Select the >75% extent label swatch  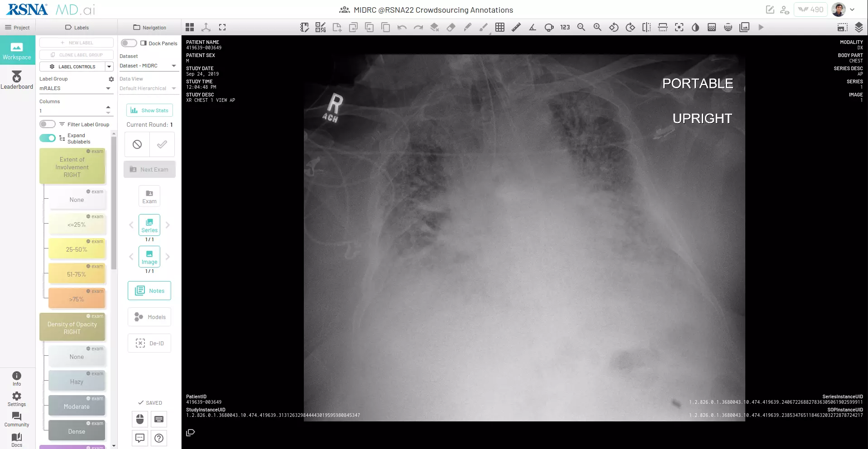coord(77,299)
